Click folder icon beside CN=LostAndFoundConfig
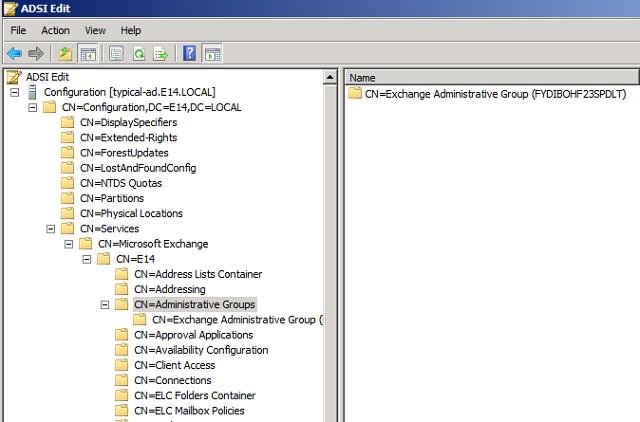This screenshot has width=640, height=422. pyautogui.click(x=67, y=167)
